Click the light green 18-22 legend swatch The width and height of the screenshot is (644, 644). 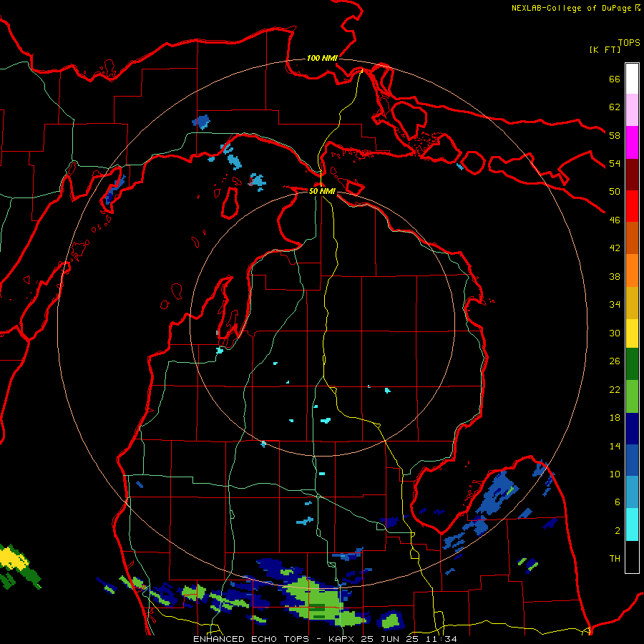pos(632,396)
